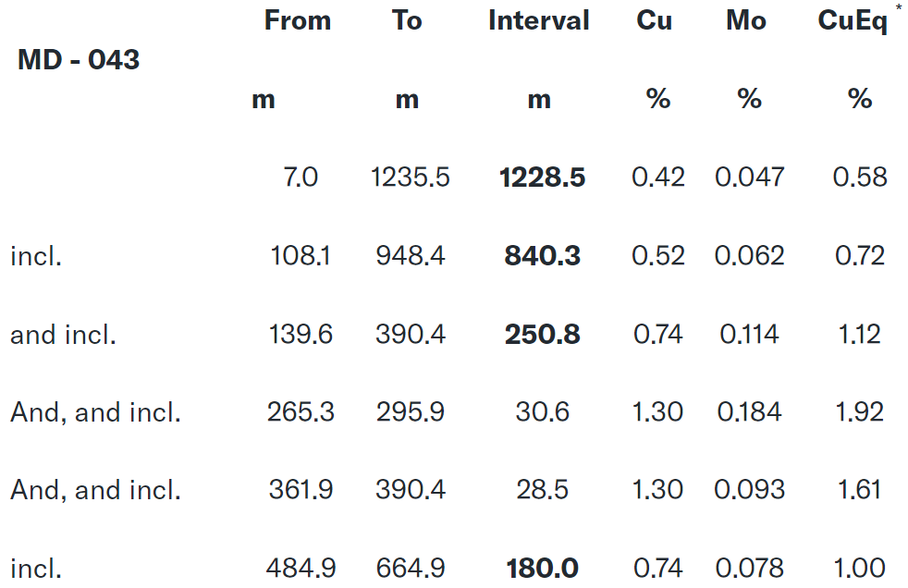Click the row label beside 139.6
The image size is (908, 588).
click(63, 335)
